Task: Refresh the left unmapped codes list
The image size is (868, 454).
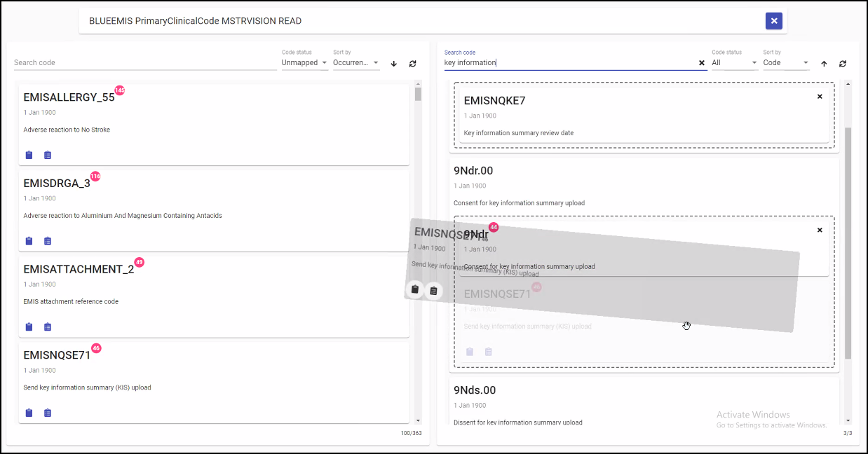Action: click(412, 63)
